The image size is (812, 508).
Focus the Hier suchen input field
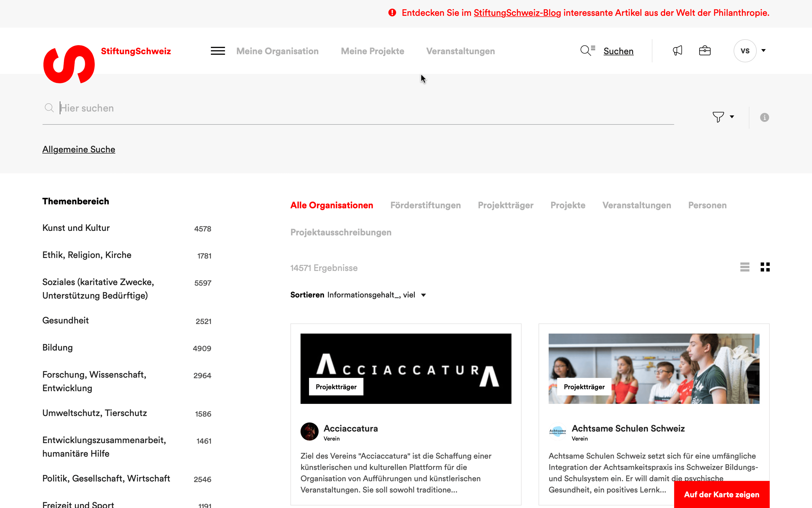[x=358, y=108]
